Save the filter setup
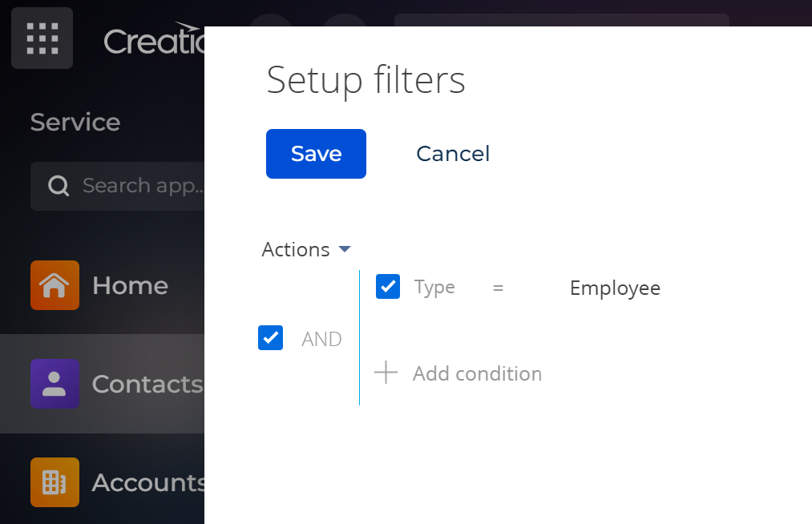The image size is (812, 524). [316, 153]
